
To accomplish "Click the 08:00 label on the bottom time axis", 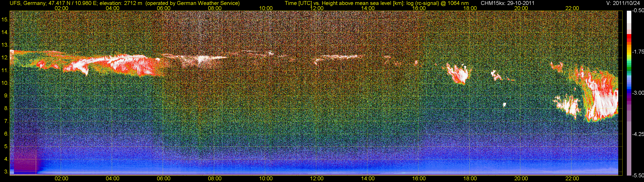I will pyautogui.click(x=214, y=179).
